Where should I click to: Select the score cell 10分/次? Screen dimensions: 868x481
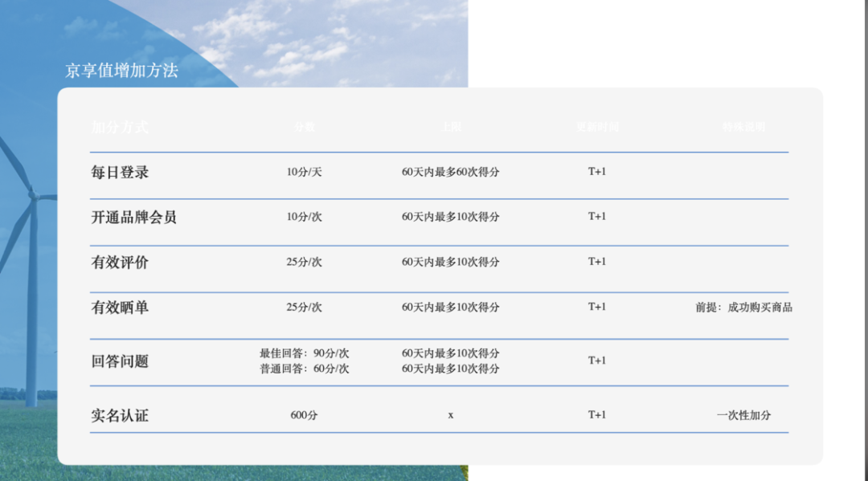(x=304, y=217)
